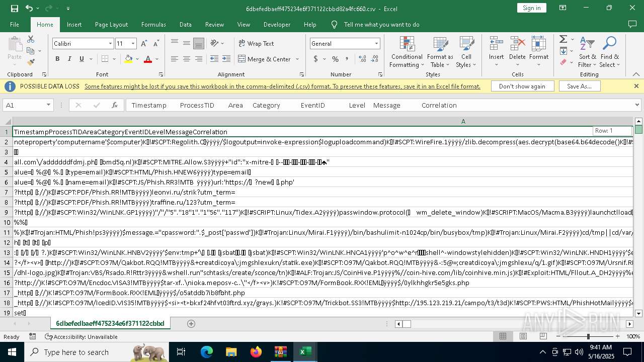Toggle Bold formatting
The height and width of the screenshot is (362, 644).
coord(57,59)
